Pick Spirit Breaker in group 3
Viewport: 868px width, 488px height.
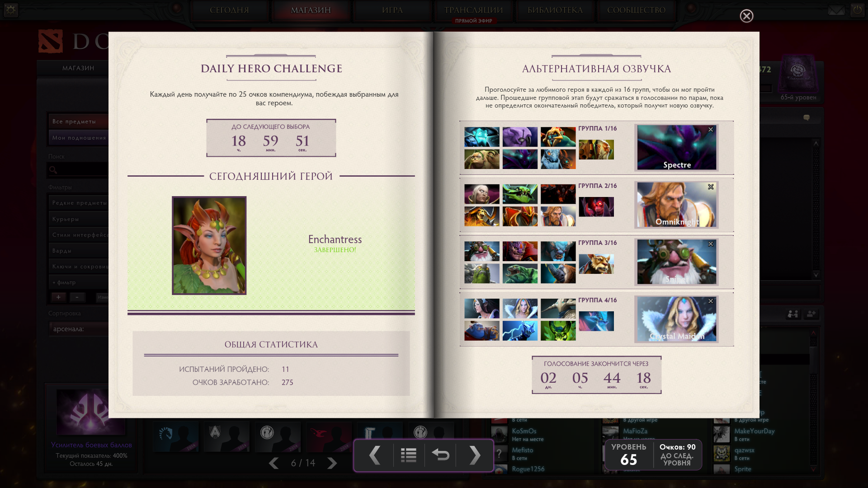[x=558, y=251]
